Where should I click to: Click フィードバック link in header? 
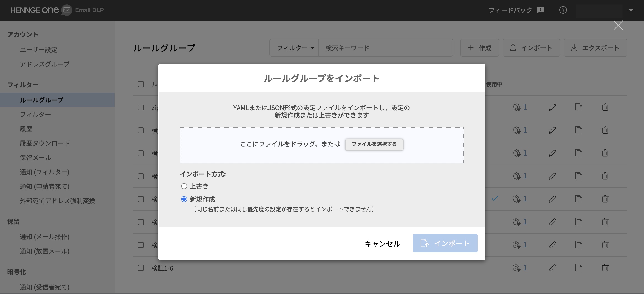(510, 10)
